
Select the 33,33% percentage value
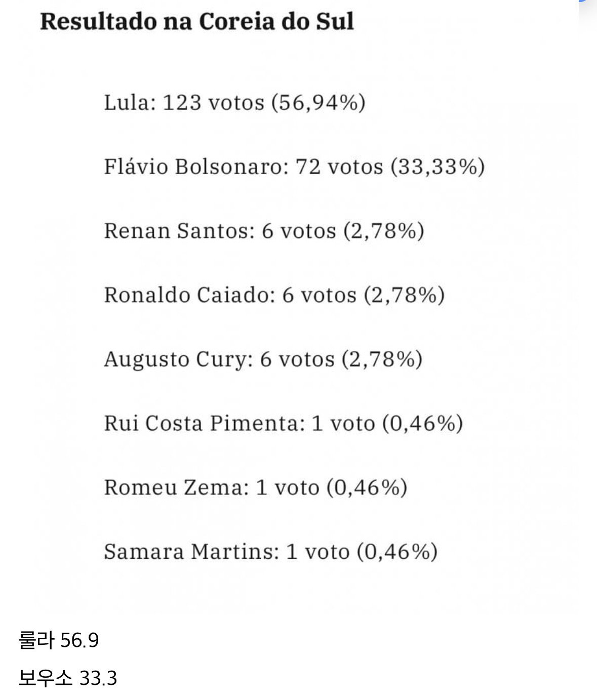(437, 167)
